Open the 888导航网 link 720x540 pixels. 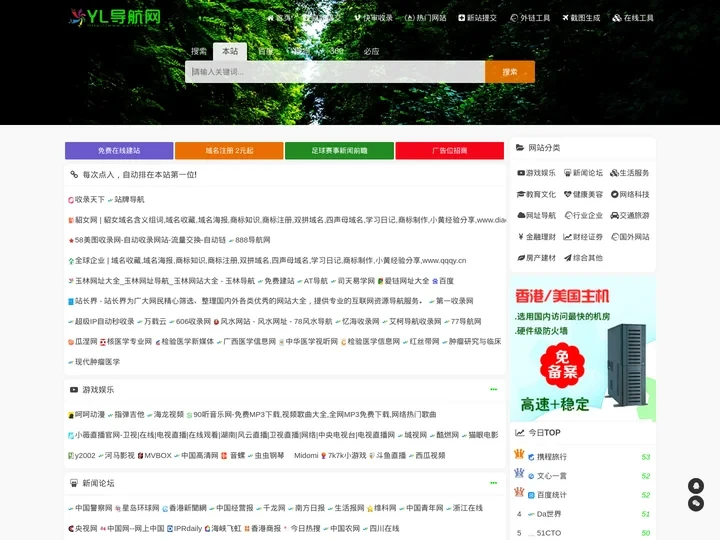[253, 240]
